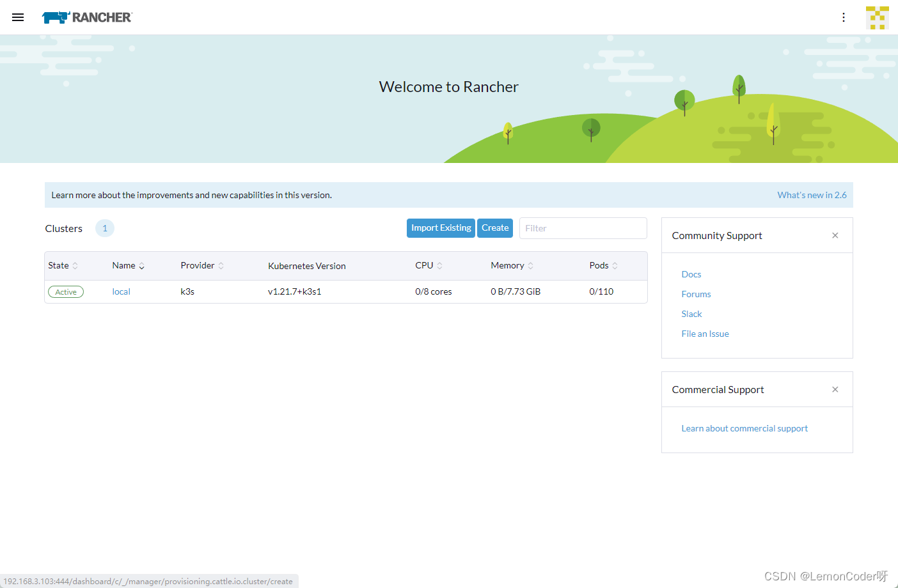Open the What's new in 2.6 link
The height and width of the screenshot is (588, 898).
pos(812,195)
